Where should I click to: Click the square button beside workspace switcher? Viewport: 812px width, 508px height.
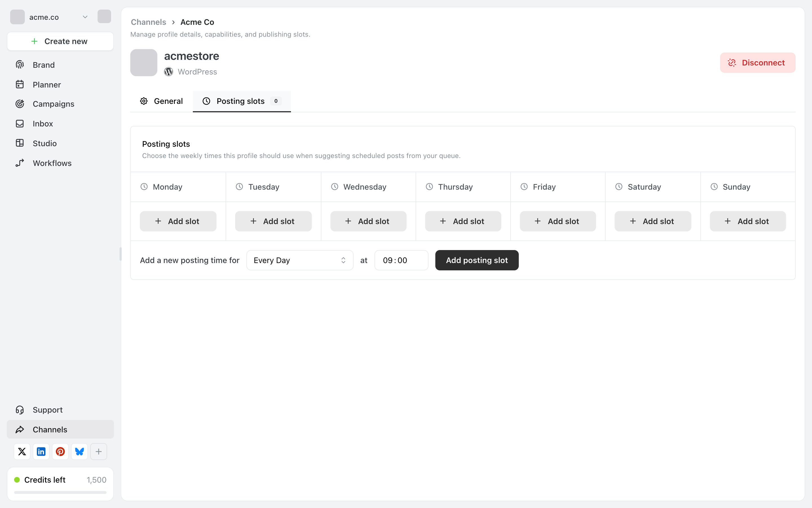click(104, 16)
